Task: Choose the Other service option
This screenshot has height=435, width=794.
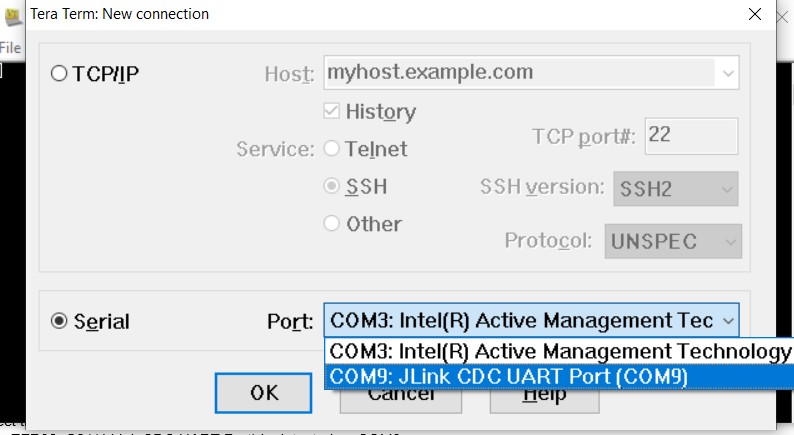Action: click(332, 224)
